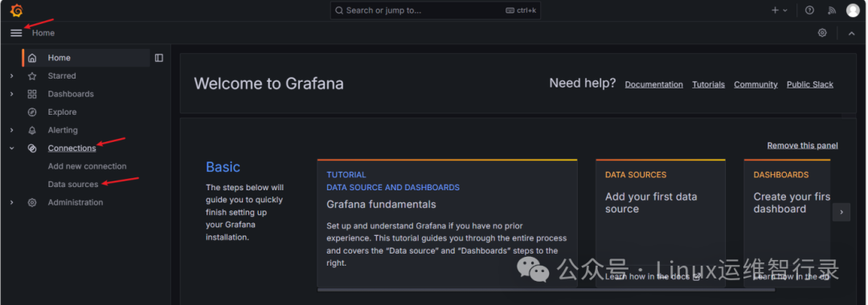Expand the Dashboards section chevron

[11, 95]
